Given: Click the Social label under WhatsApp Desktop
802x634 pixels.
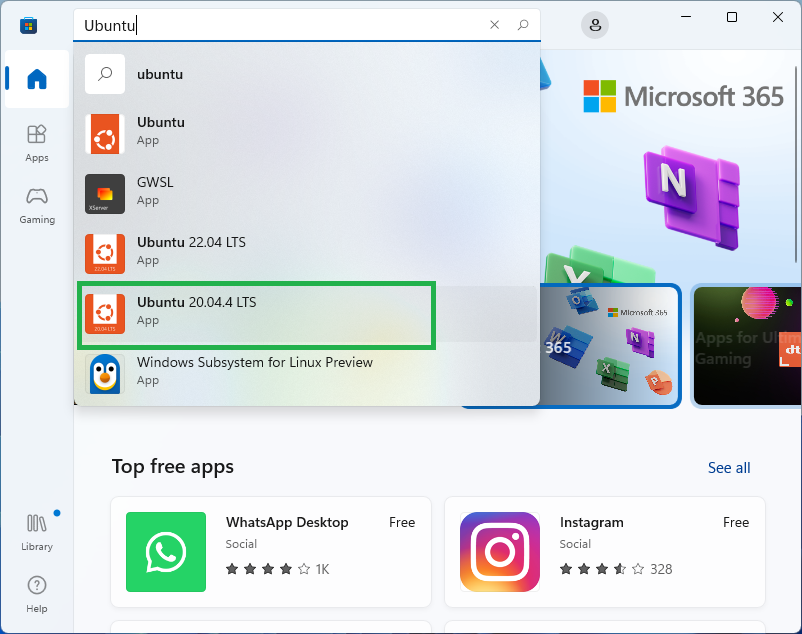Looking at the screenshot, I should (x=241, y=544).
